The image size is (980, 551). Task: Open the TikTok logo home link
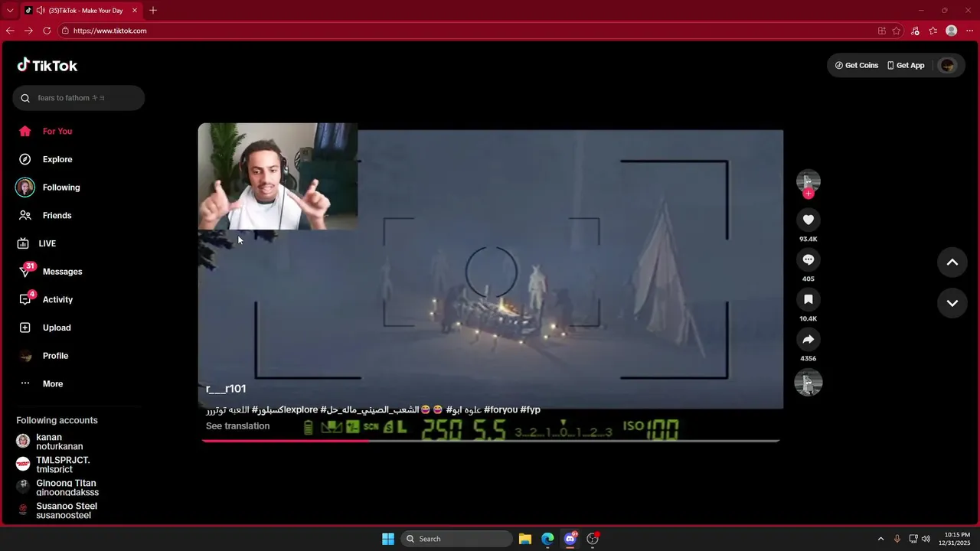(x=47, y=65)
